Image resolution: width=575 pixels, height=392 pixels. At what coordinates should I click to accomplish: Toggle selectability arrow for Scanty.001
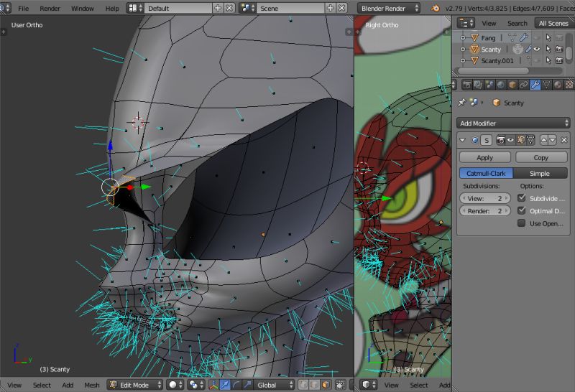[x=548, y=60]
